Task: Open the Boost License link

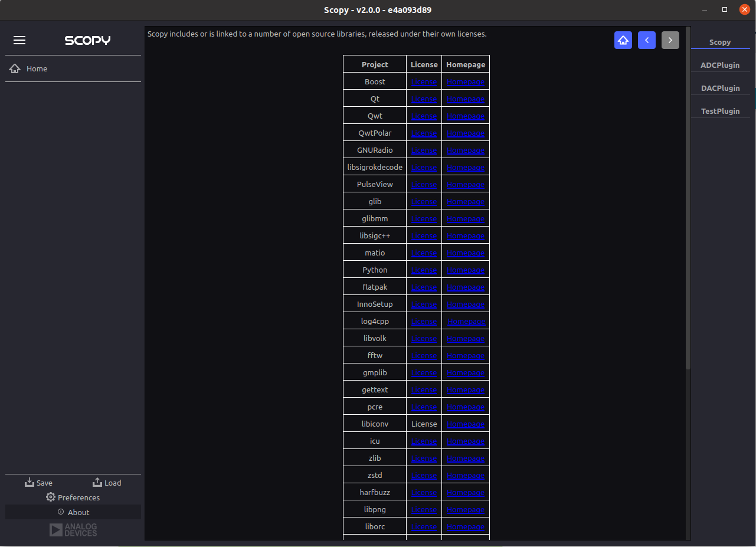Action: click(424, 82)
